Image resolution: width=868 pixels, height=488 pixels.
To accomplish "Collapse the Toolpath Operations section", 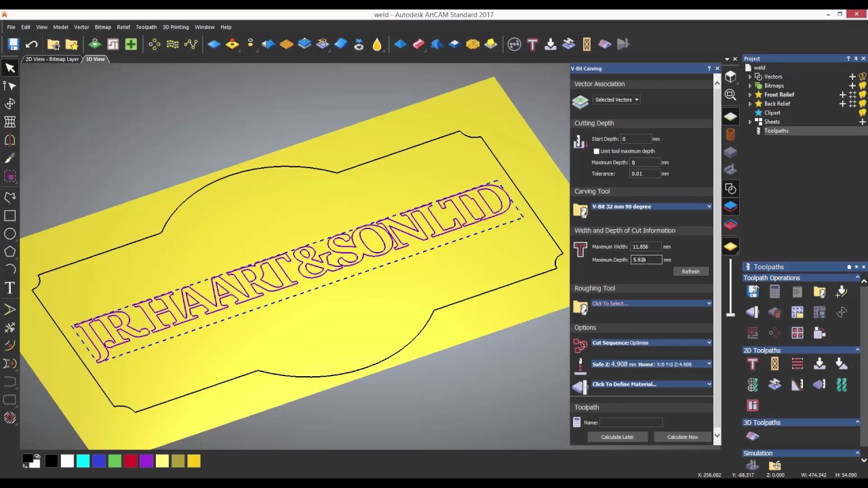I will pos(857,278).
